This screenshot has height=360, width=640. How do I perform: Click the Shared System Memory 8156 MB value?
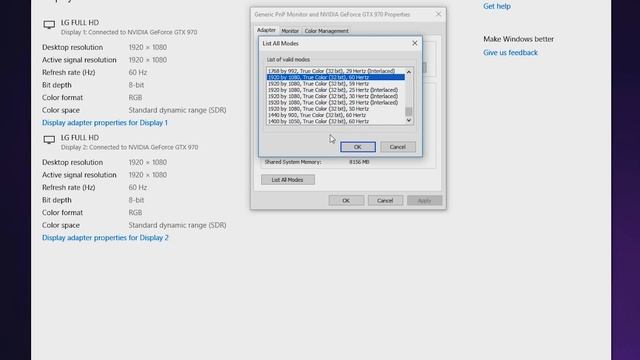tap(359, 162)
